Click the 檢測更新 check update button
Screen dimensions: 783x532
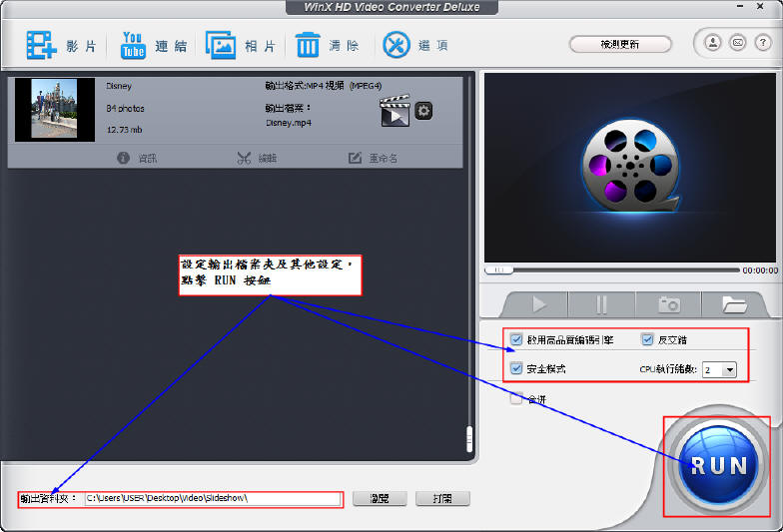[619, 44]
